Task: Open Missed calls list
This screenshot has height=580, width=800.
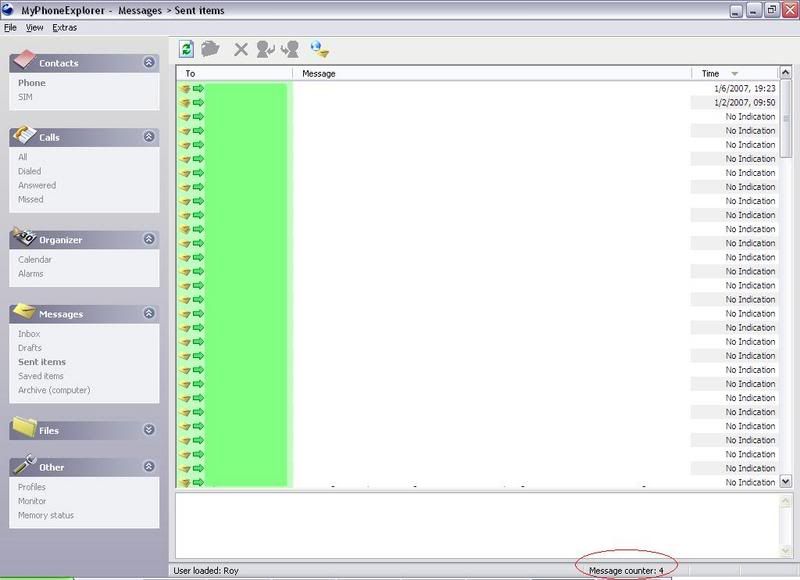Action: pyautogui.click(x=31, y=199)
